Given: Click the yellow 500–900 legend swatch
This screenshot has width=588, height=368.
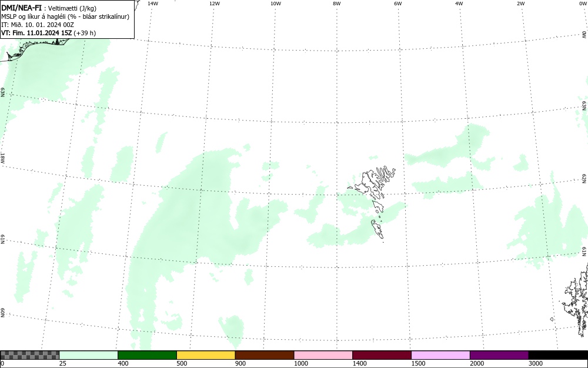Looking at the screenshot, I should [206, 355].
